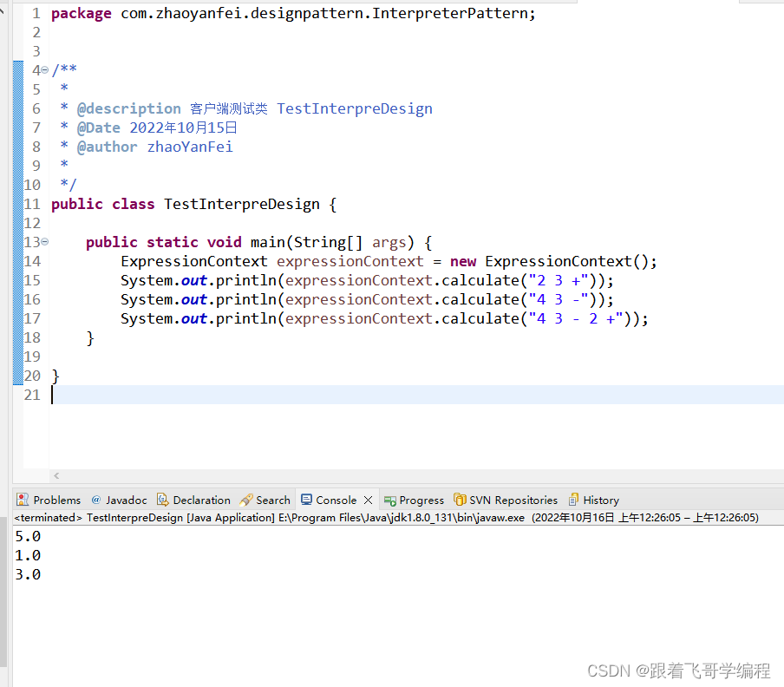The height and width of the screenshot is (687, 784).
Task: Click the terminated TestInterpreDesign console header
Action: (387, 518)
